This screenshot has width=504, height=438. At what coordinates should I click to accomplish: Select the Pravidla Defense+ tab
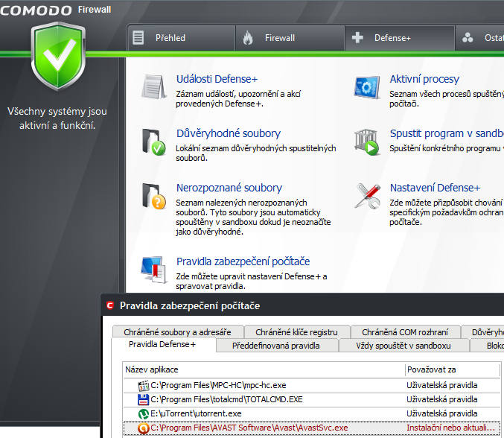[x=163, y=344]
